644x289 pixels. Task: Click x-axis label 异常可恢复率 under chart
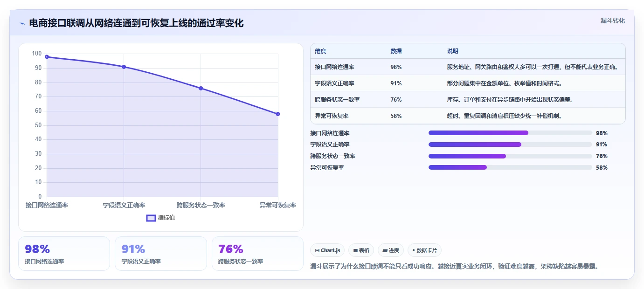coord(278,205)
